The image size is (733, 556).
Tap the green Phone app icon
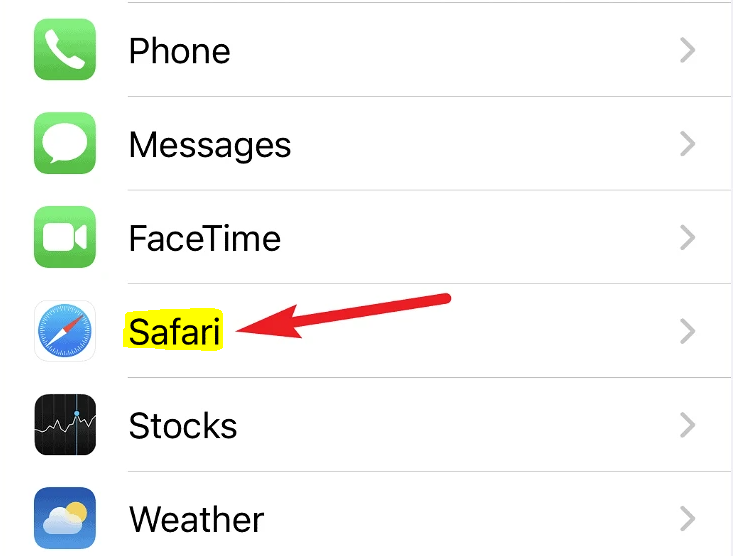pyautogui.click(x=65, y=50)
